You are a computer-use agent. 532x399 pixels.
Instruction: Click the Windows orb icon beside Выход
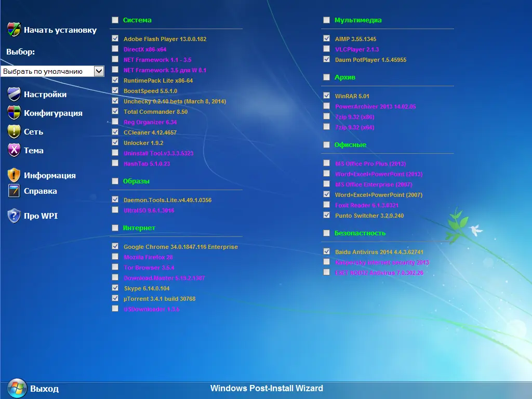click(x=17, y=388)
